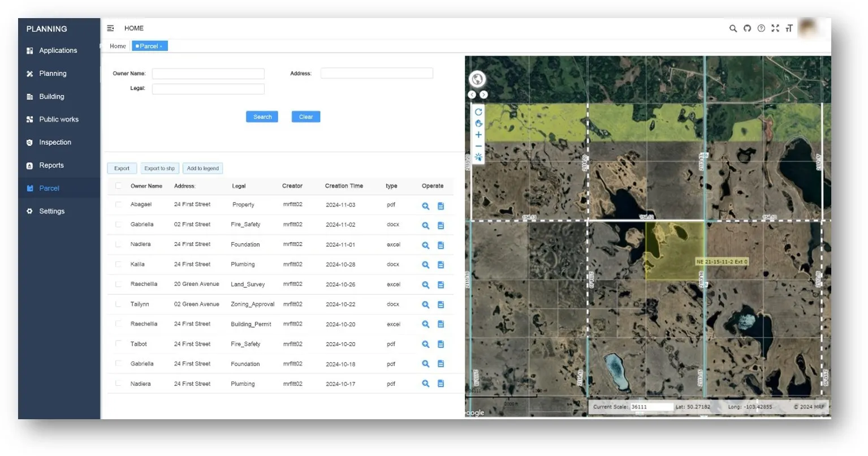Open Public works in the sidebar
The image size is (868, 456).
point(59,119)
